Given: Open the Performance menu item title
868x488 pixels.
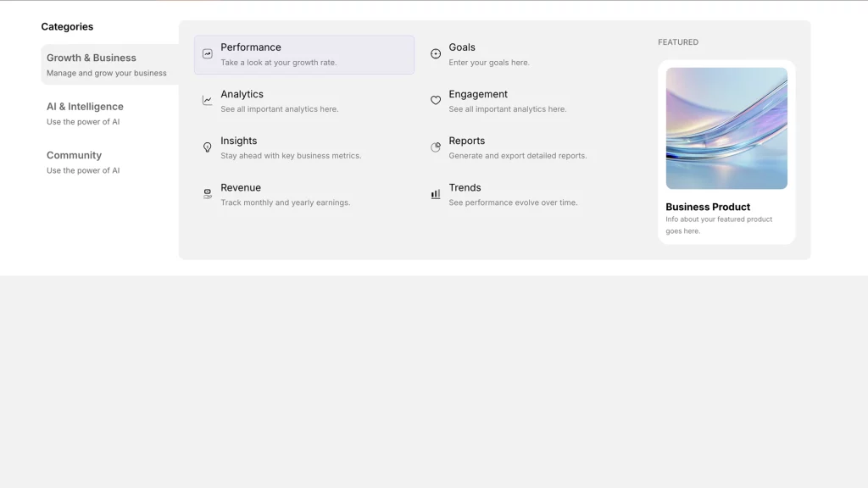Looking at the screenshot, I should (251, 47).
